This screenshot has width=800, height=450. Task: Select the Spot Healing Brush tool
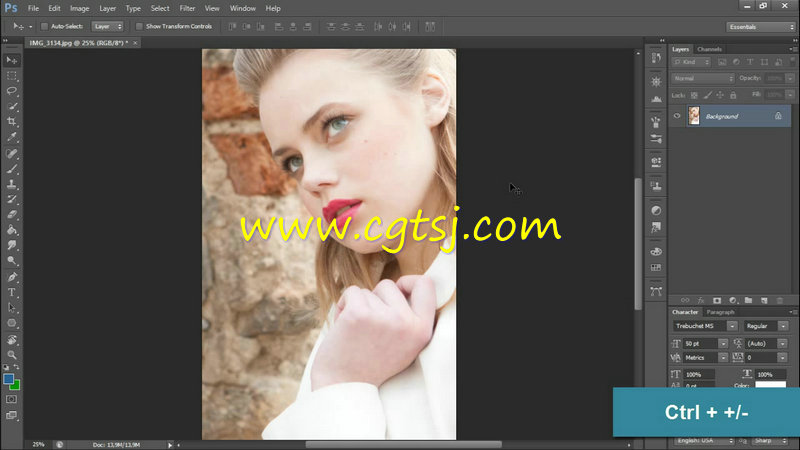click(12, 154)
